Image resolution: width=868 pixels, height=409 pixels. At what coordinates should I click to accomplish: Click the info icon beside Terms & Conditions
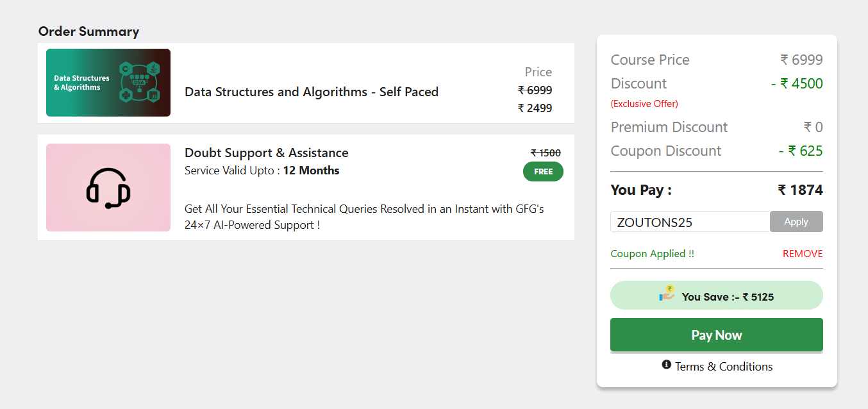667,365
